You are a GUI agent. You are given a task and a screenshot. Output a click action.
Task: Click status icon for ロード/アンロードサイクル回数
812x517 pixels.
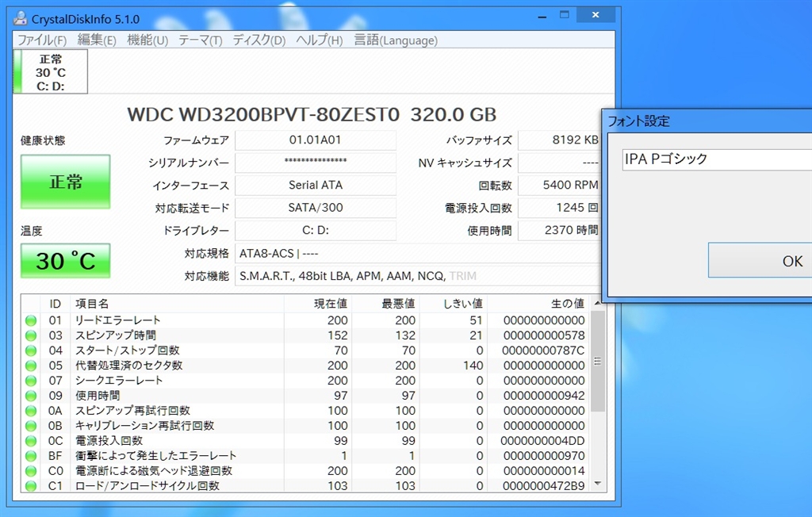click(31, 486)
